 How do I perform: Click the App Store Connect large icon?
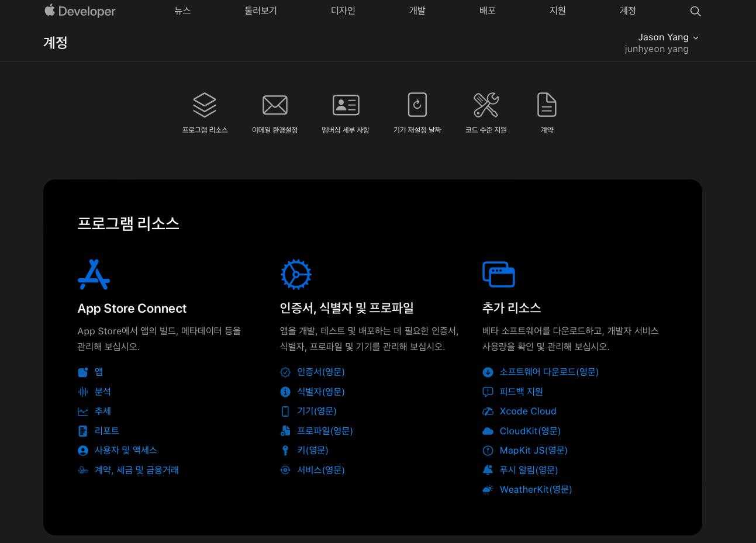pyautogui.click(x=94, y=274)
